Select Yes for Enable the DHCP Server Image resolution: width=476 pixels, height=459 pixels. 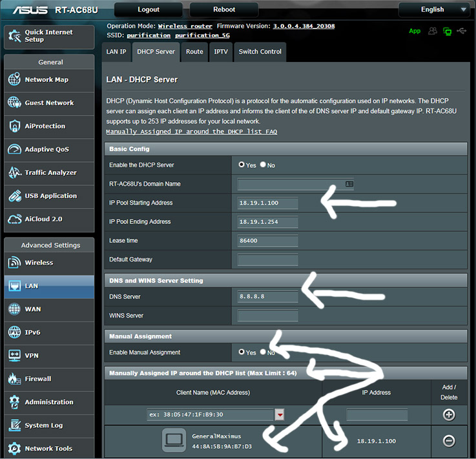[242, 165]
